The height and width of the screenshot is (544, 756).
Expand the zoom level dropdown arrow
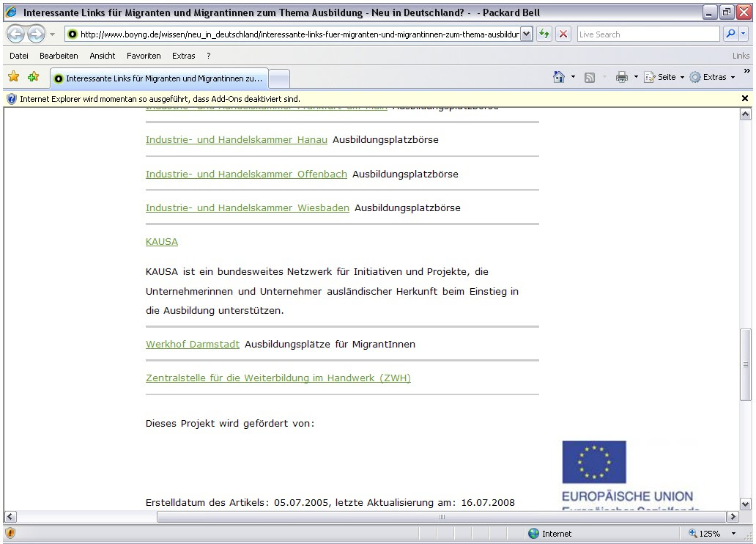(733, 534)
